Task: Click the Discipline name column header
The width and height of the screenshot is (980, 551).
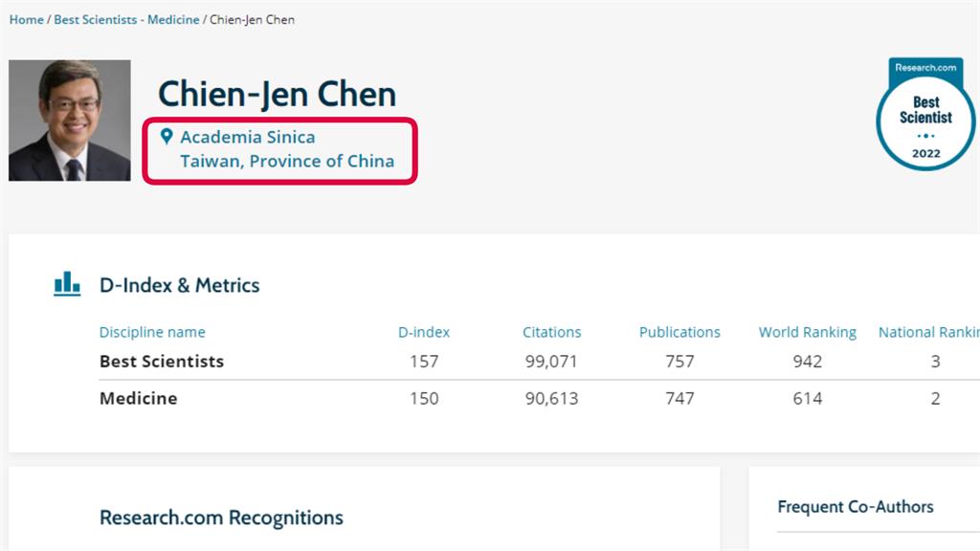Action: tap(152, 332)
